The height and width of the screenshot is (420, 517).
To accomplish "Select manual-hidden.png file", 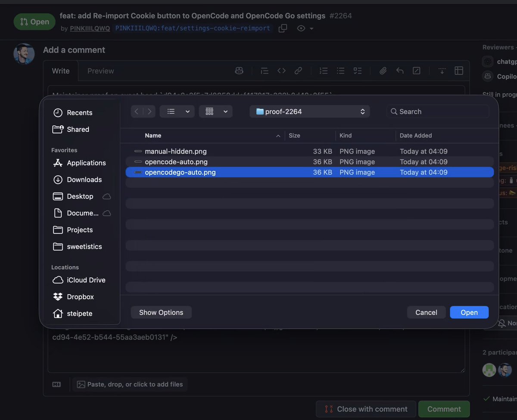I will 310,151.
